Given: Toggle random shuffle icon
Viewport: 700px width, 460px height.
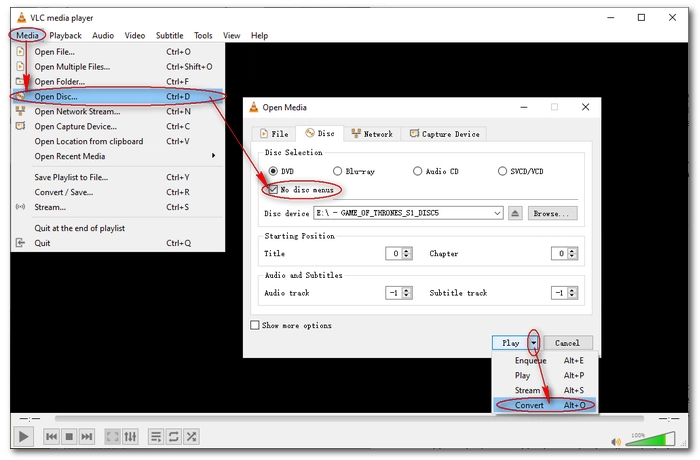Looking at the screenshot, I should (x=191, y=436).
